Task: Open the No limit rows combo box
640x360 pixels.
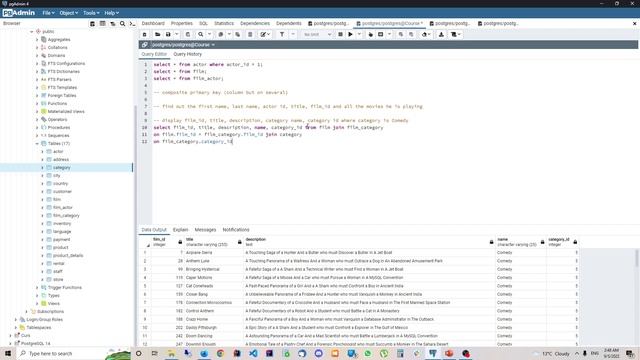Action: [x=317, y=35]
